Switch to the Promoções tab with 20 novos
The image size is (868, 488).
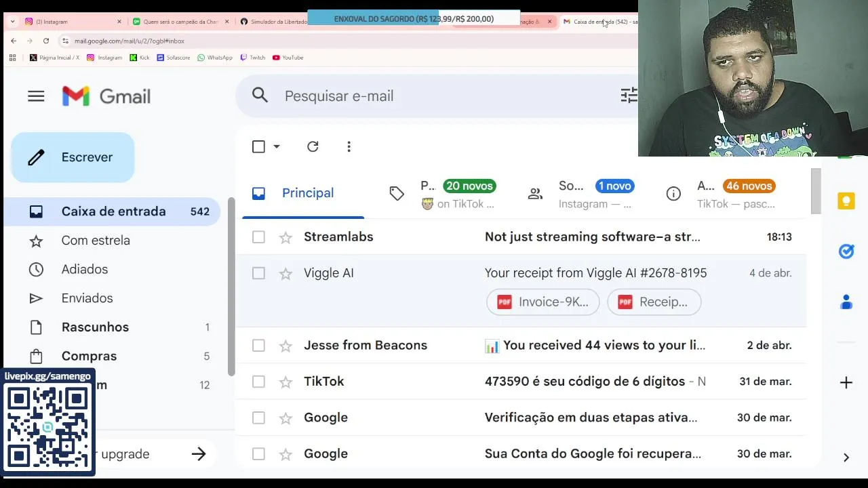(x=443, y=194)
